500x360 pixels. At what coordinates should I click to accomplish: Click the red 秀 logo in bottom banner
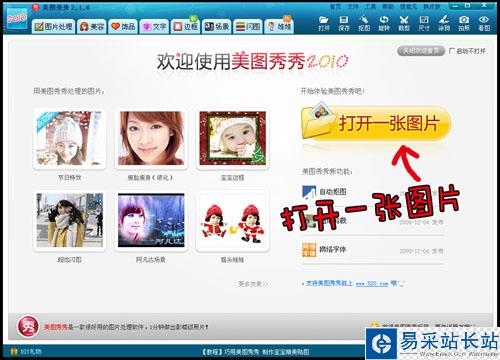pyautogui.click(x=28, y=327)
